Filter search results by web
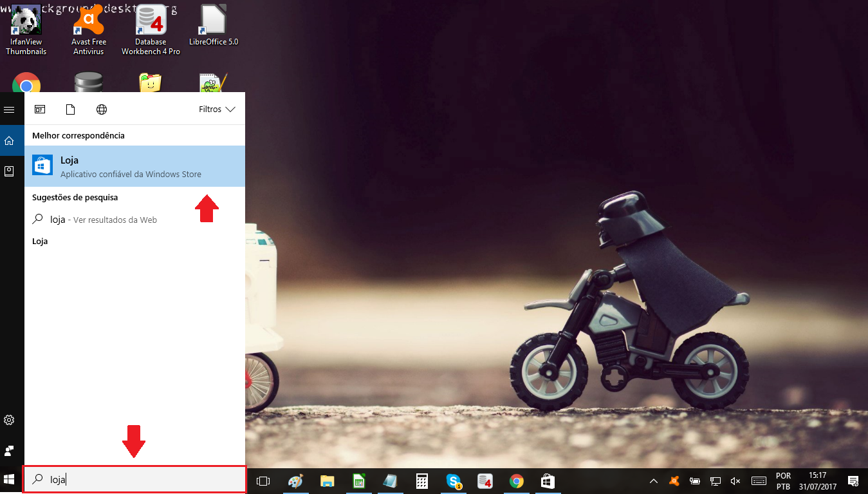 102,109
